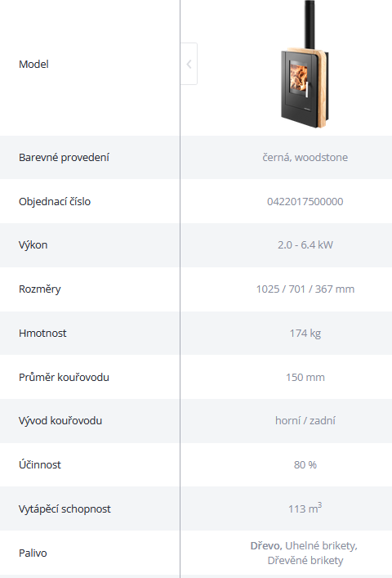Select the 113 m³ heating capacity value
Screen dimensions: 392x578
pos(305,508)
